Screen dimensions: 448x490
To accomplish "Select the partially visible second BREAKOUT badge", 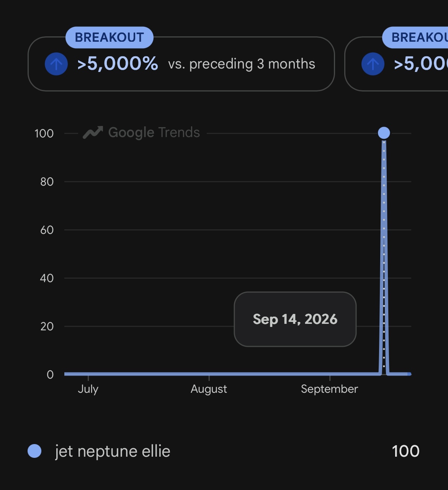I will pyautogui.click(x=415, y=38).
